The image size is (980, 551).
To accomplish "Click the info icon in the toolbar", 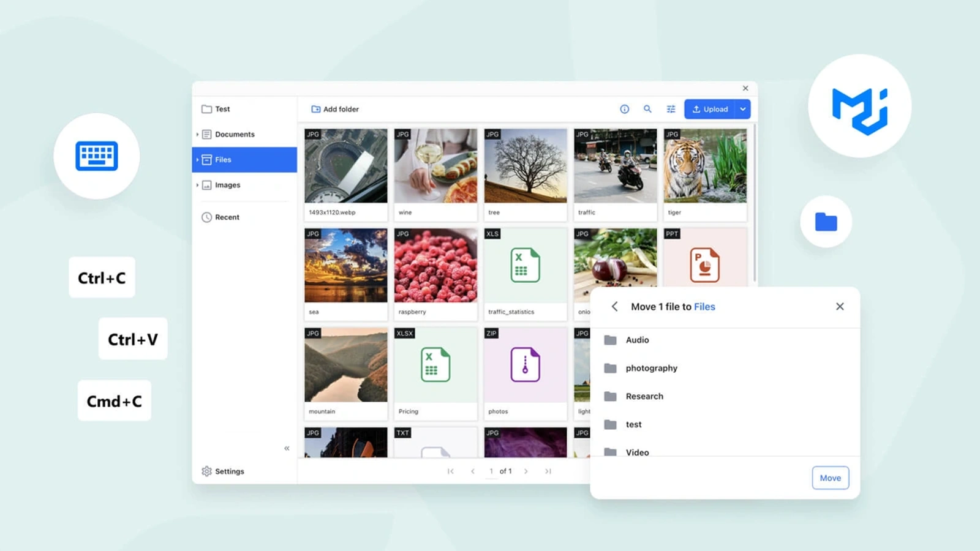I will [624, 109].
